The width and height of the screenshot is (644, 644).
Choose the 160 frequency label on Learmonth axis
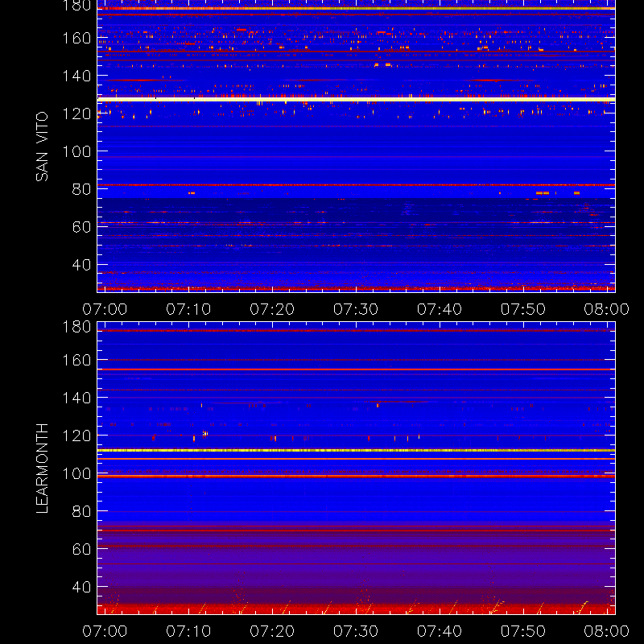[76, 360]
